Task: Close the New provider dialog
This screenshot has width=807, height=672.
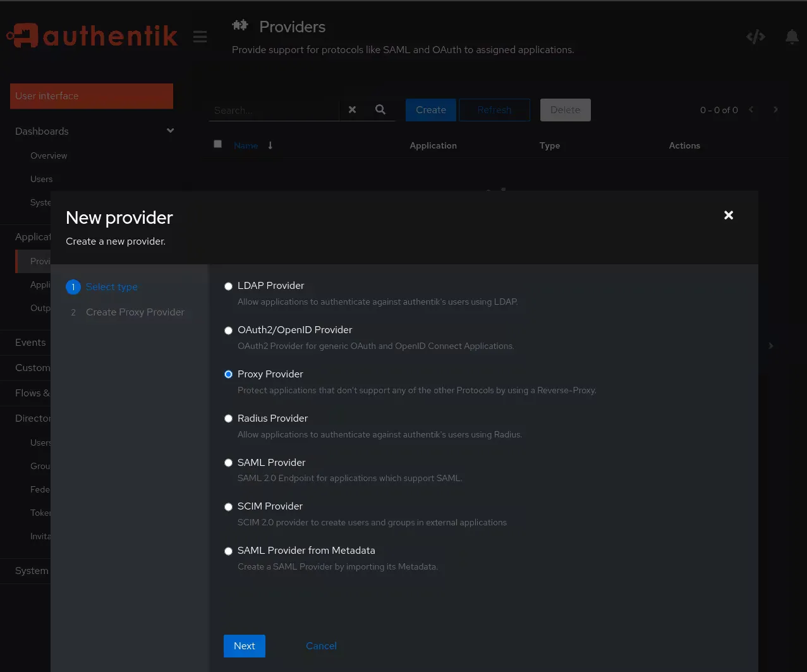Action: [729, 215]
